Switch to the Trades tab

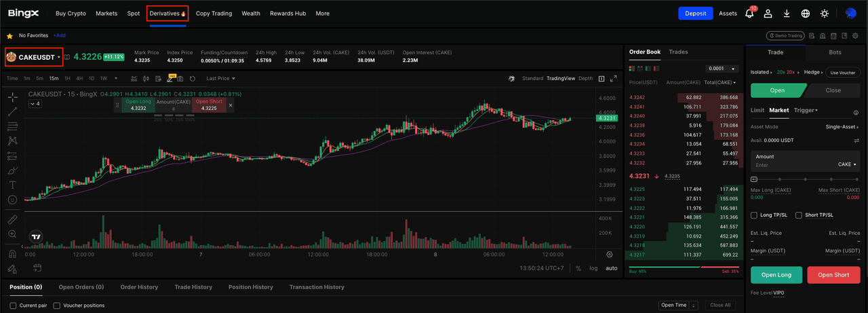[x=678, y=52]
